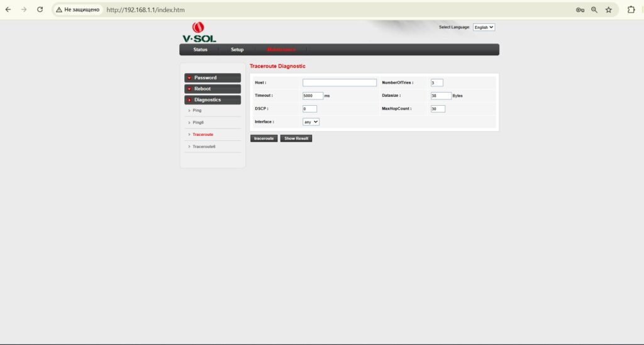Expand the Reboot sidebar section
This screenshot has height=345, width=644.
click(213, 89)
